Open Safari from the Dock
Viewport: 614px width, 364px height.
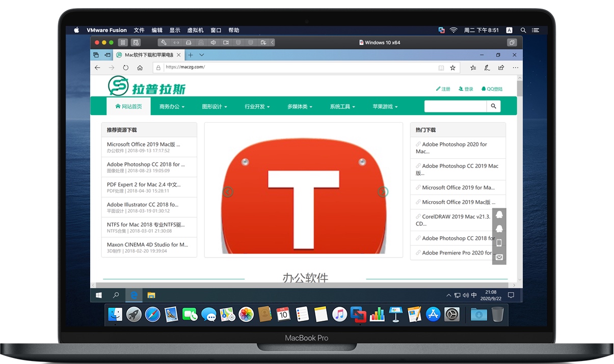point(153,314)
